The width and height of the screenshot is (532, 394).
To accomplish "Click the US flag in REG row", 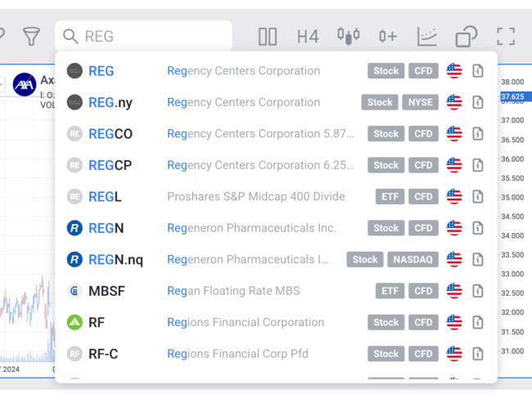I will (454, 71).
